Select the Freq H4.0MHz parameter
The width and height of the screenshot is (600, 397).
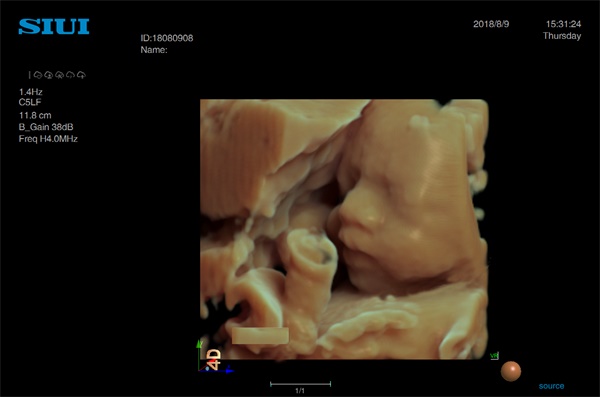(x=48, y=139)
